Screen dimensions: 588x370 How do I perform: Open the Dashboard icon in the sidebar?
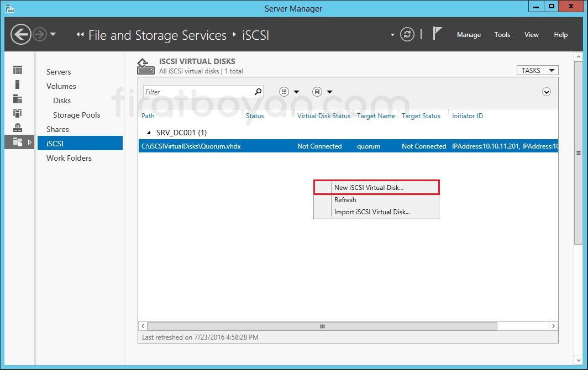(18, 70)
